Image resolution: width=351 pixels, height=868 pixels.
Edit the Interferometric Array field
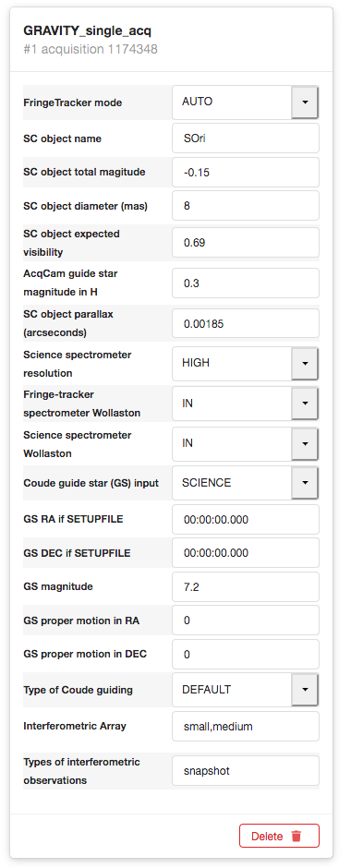[x=246, y=727]
